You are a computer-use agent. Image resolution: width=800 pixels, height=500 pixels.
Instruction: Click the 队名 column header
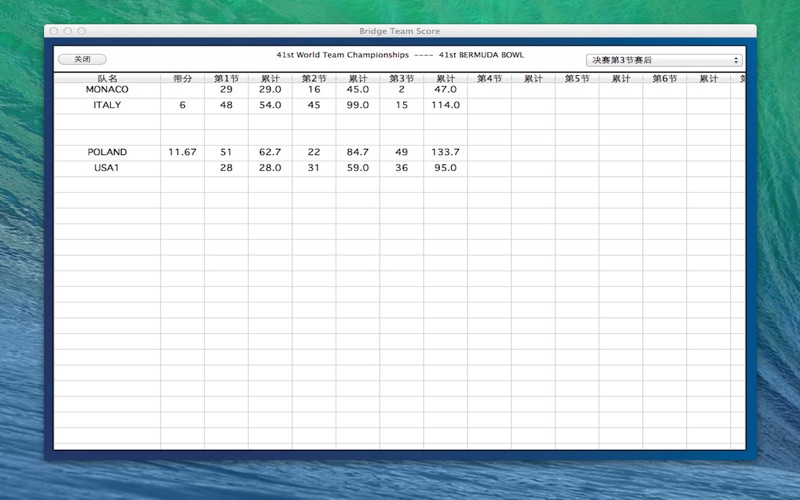point(107,78)
